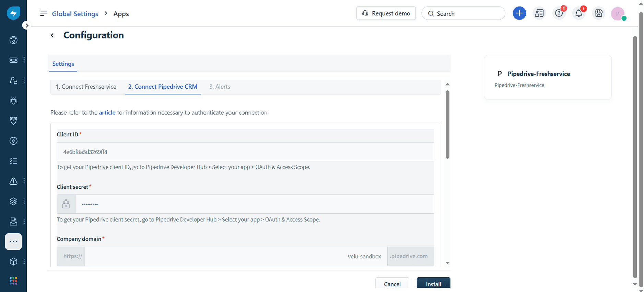The width and height of the screenshot is (644, 292).
Task: Open submenu dots next to cube icon
Action: point(24,261)
